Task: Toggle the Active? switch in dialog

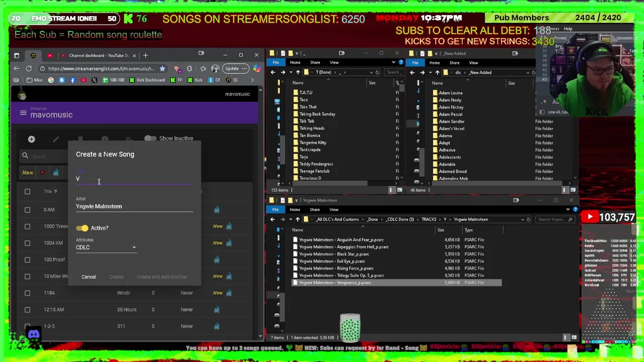Action: 82,228
